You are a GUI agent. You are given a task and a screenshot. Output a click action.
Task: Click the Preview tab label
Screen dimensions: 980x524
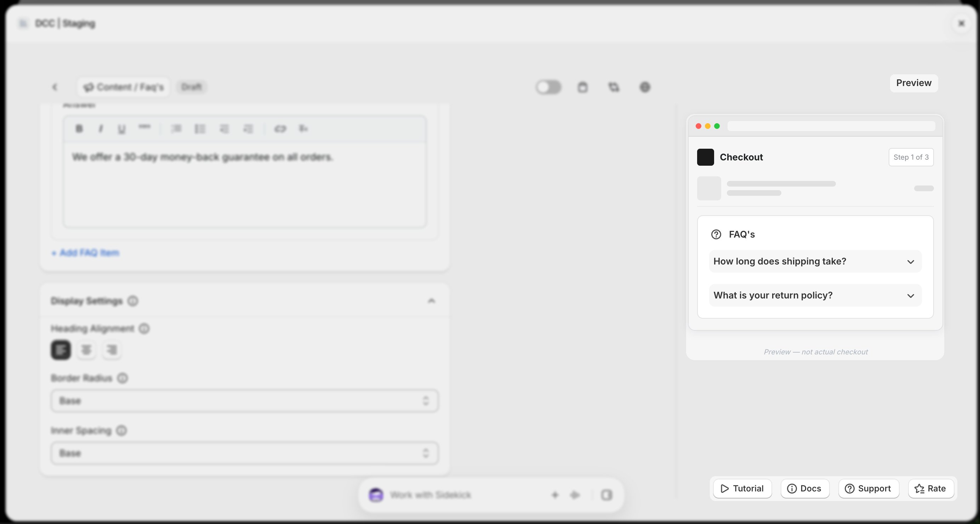pos(914,83)
